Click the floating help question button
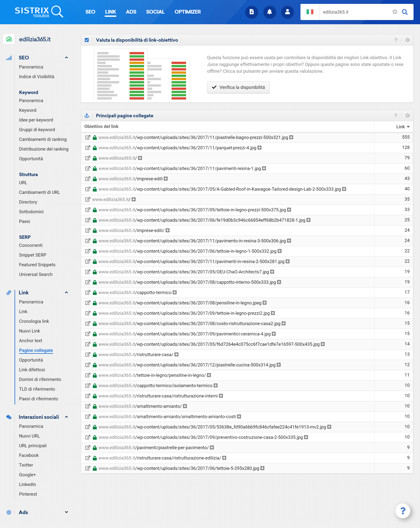Screen dimensions: 420x528 [x=403, y=511]
